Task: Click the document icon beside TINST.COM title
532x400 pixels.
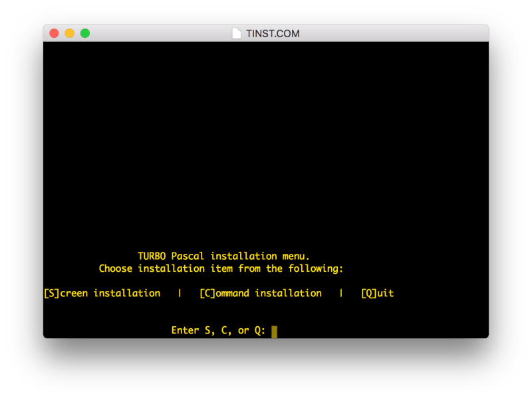Action: click(x=237, y=33)
